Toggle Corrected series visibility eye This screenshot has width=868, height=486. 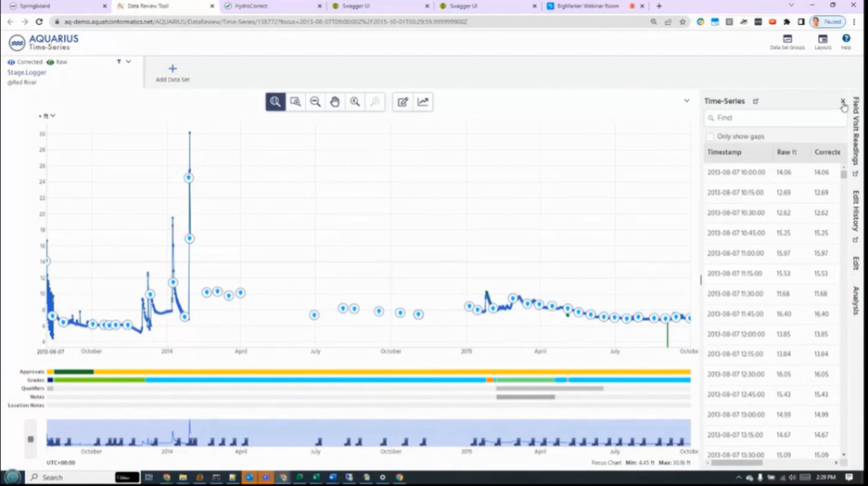[x=11, y=62]
